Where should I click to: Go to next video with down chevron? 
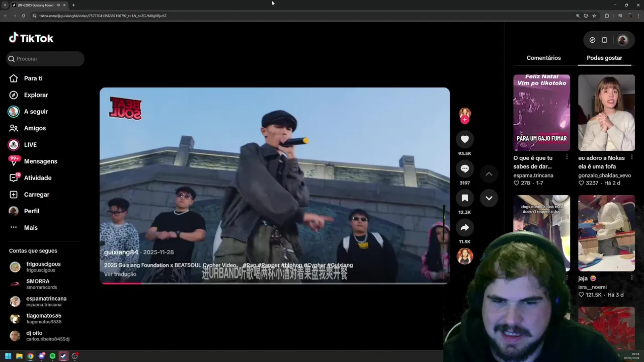[x=489, y=198]
